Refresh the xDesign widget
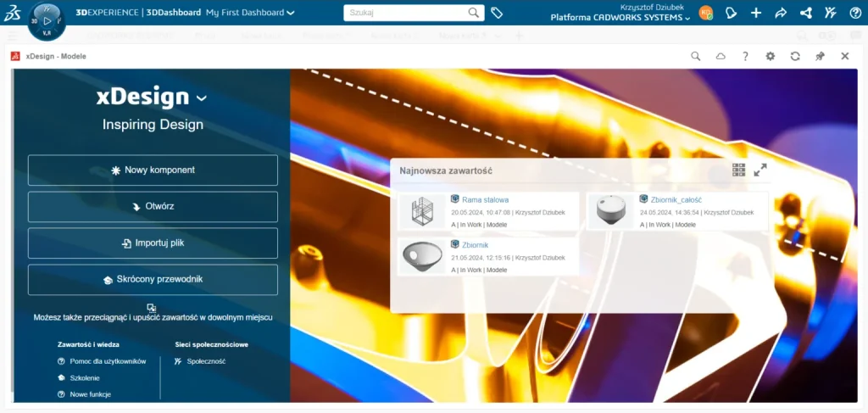 pos(795,56)
